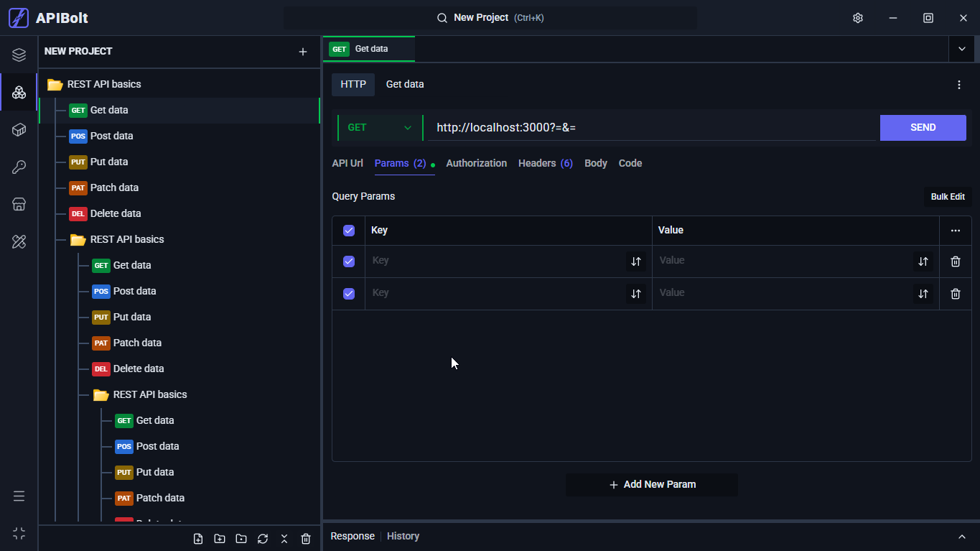Click the add folder icon with plus
This screenshot has width=980, height=551.
coord(220,539)
